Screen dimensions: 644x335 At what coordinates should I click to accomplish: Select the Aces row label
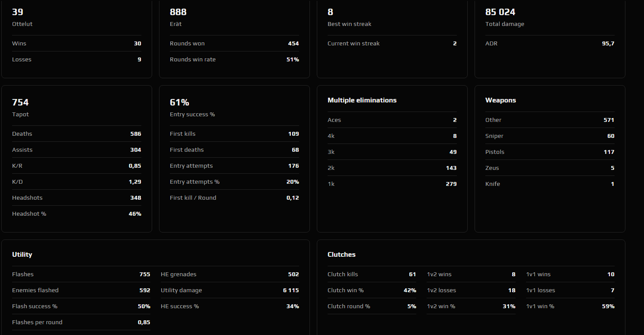[x=334, y=120]
